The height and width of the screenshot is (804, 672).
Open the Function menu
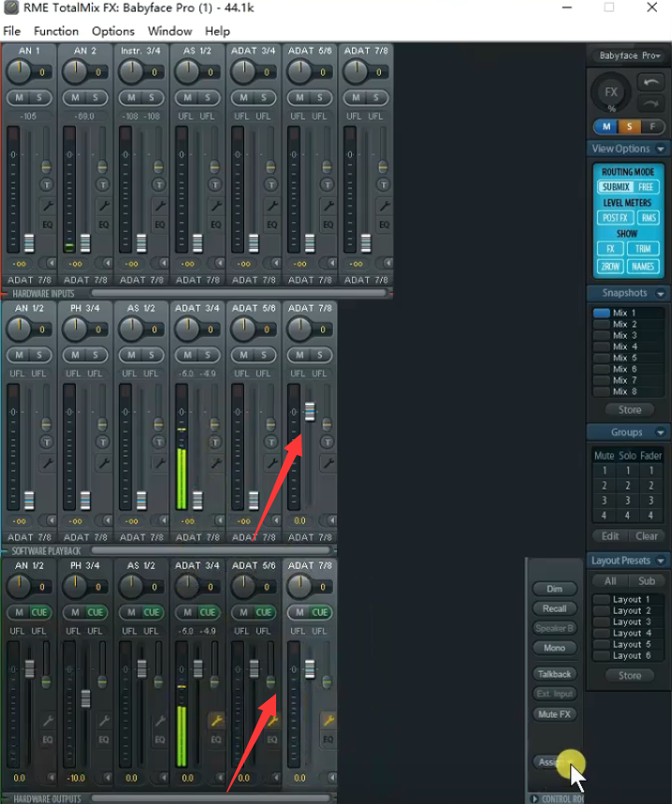click(x=56, y=31)
